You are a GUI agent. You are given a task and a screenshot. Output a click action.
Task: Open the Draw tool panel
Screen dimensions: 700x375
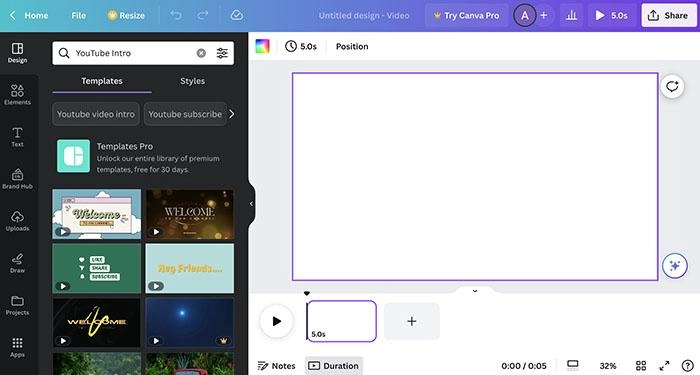pyautogui.click(x=17, y=263)
